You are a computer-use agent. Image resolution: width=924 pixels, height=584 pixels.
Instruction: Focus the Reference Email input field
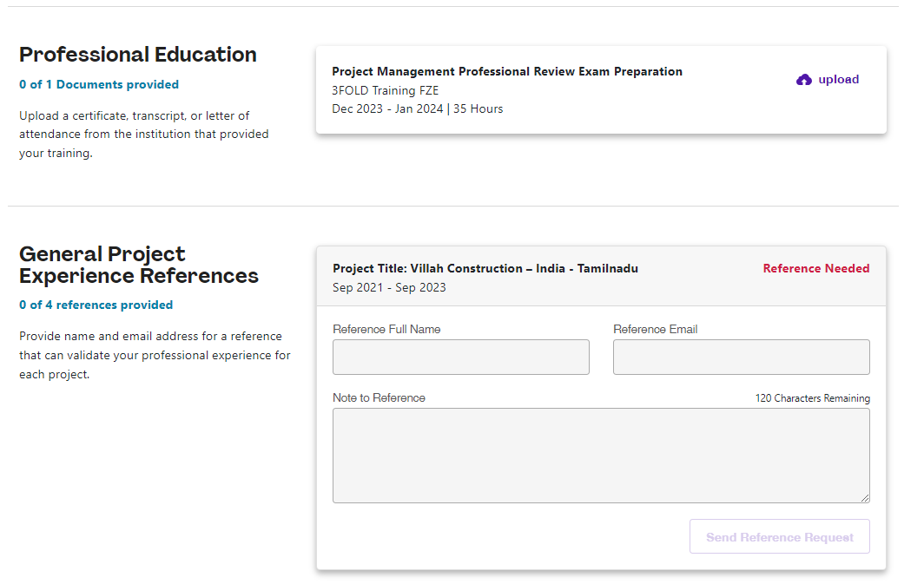741,357
